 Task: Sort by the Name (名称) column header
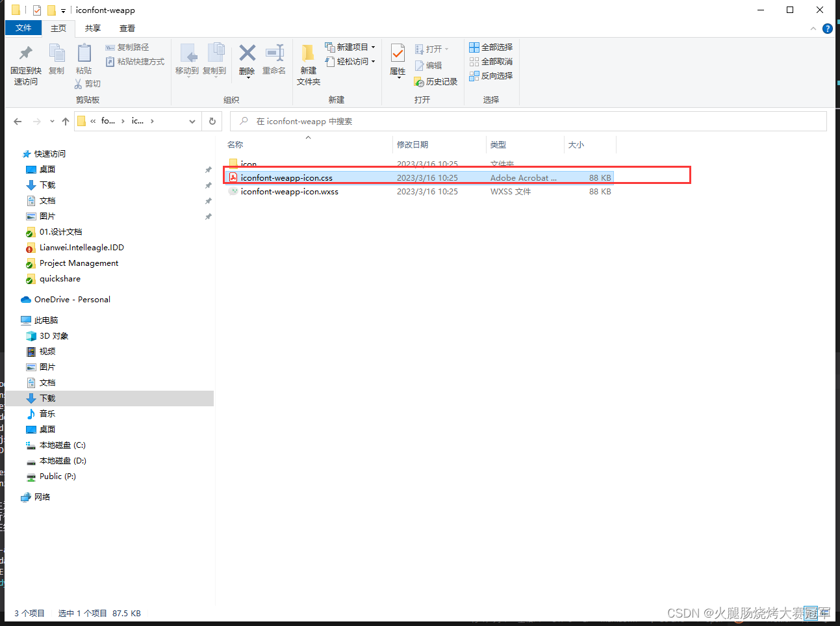(x=235, y=145)
